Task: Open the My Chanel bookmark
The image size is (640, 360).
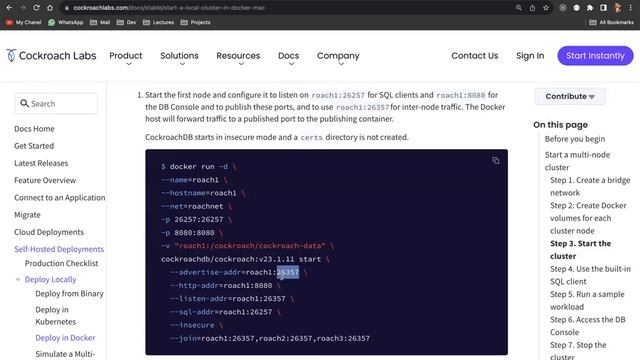Action: pyautogui.click(x=24, y=22)
